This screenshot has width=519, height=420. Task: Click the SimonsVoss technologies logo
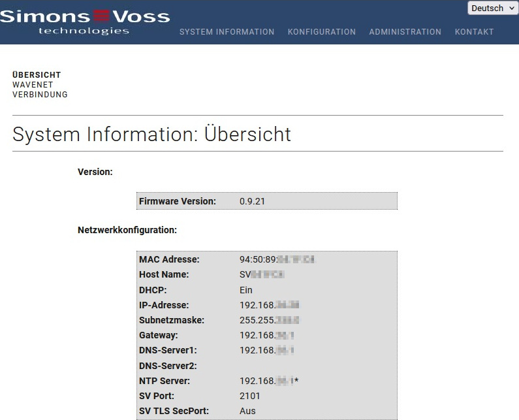pos(85,21)
